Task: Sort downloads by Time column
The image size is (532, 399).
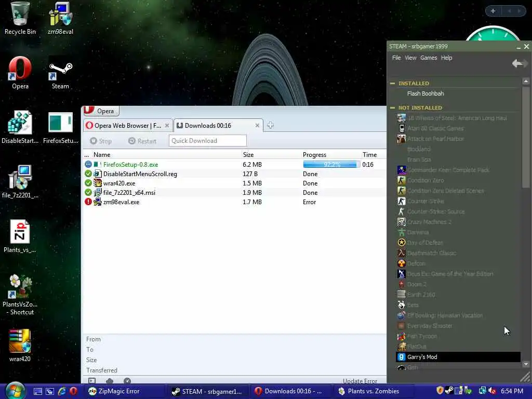Action: pyautogui.click(x=370, y=155)
